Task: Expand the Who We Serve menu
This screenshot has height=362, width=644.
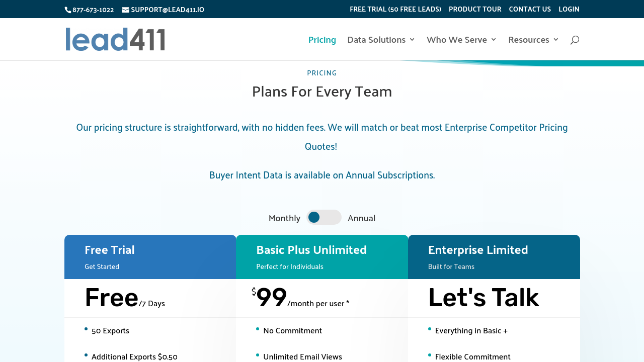Action: point(461,39)
